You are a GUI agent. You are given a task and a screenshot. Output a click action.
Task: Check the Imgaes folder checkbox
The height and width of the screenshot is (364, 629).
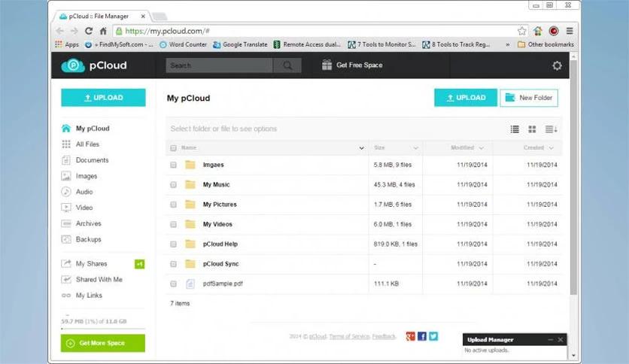click(x=173, y=165)
